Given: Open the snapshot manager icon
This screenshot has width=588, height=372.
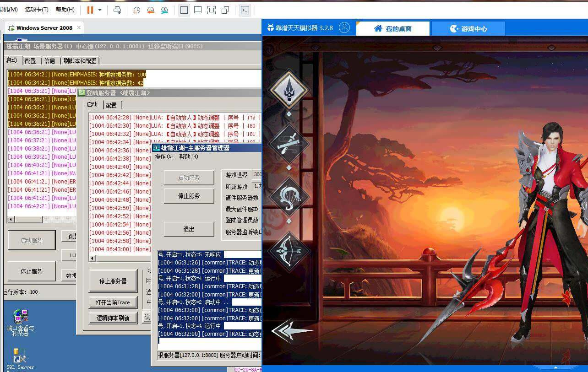Looking at the screenshot, I should (164, 10).
